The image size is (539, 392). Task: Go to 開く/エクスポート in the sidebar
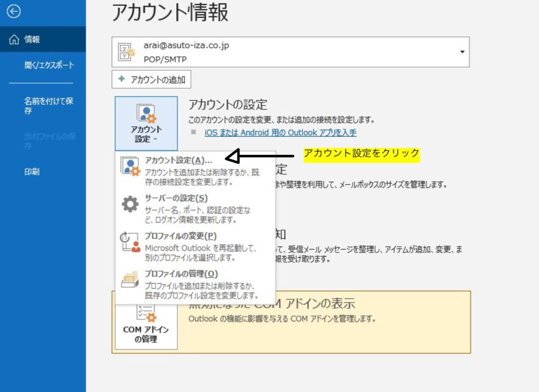(x=49, y=65)
